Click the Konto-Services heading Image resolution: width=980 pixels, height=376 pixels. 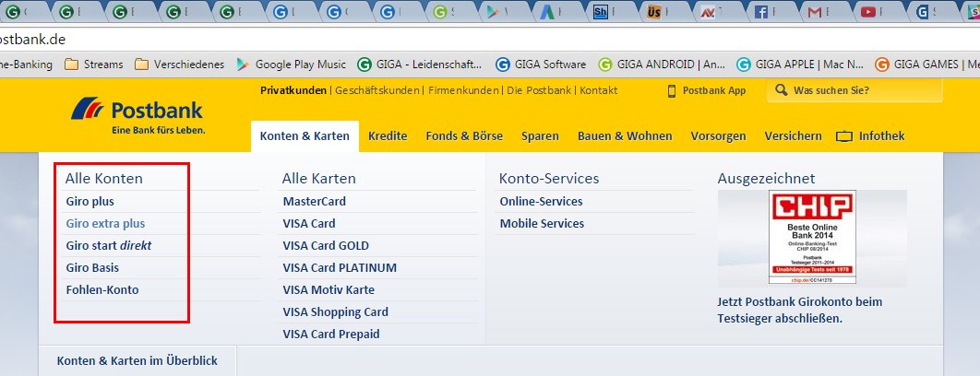(549, 178)
